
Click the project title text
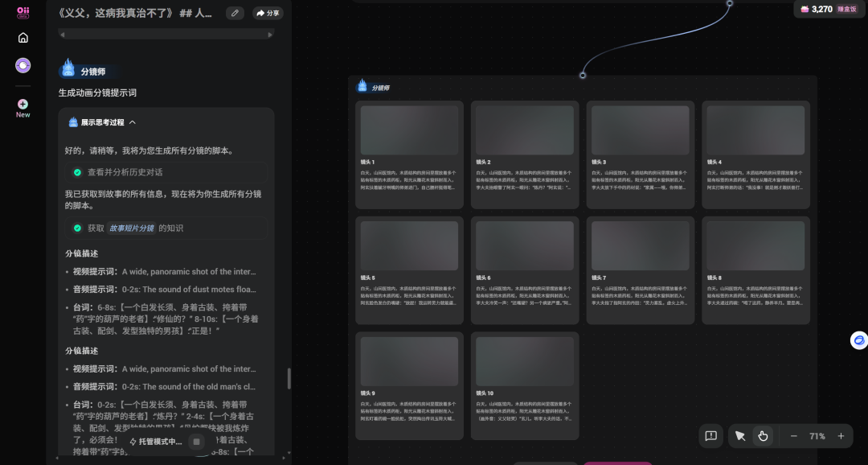tap(135, 13)
